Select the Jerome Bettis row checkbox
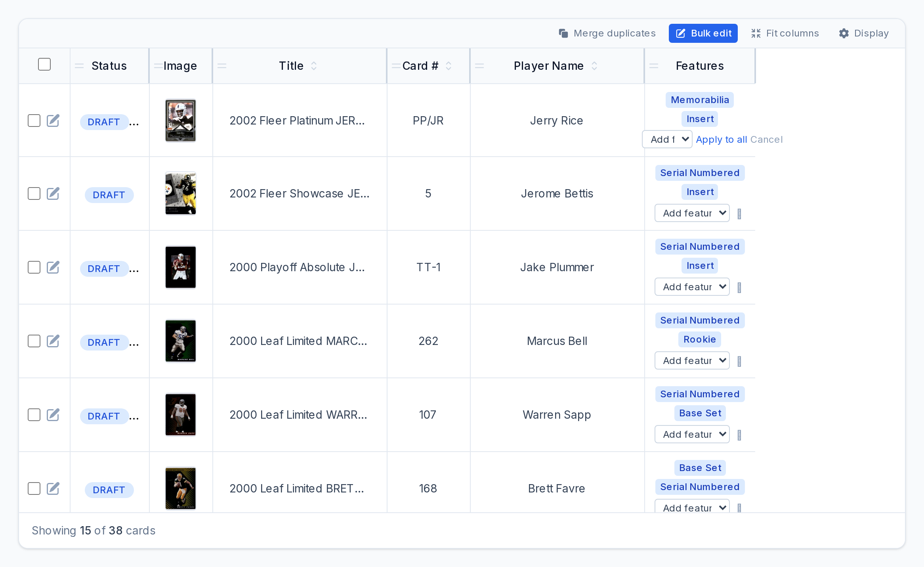 34,193
